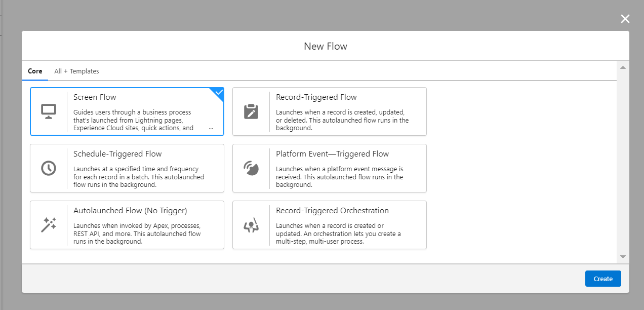Choose the Platform Event—Triggered Flow option
Screen dimensions: 644x310
tap(329, 168)
